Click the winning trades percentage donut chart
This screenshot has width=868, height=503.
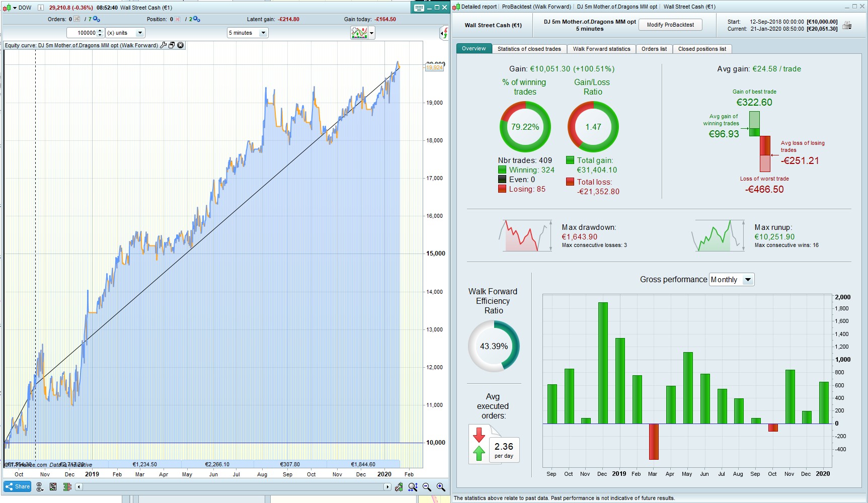click(525, 127)
